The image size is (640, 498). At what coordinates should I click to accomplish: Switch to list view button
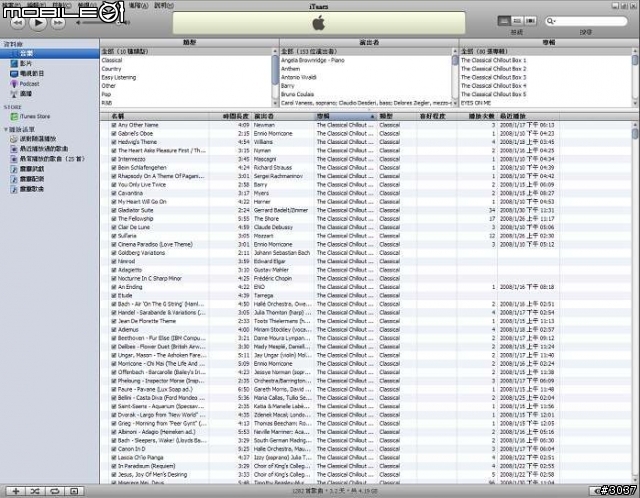click(x=504, y=21)
